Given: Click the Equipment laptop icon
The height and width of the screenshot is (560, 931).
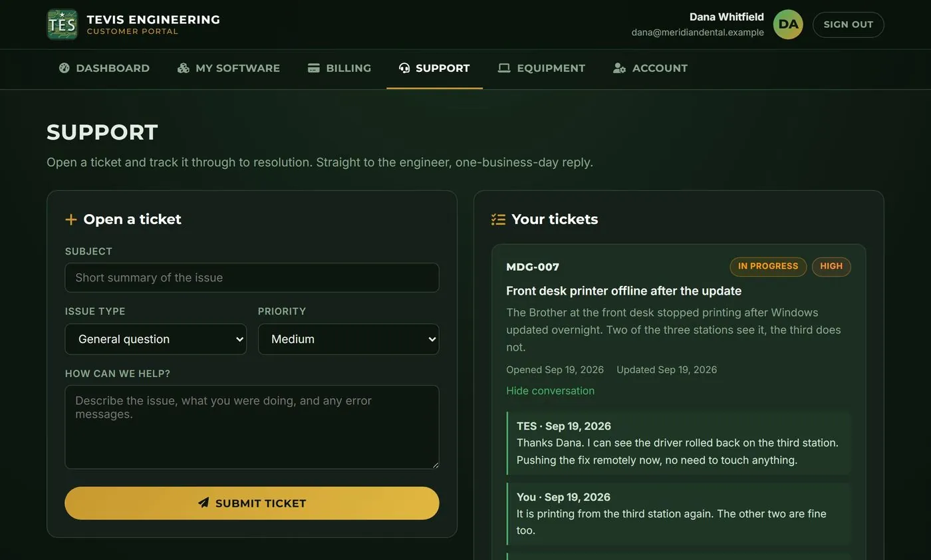Looking at the screenshot, I should [x=504, y=68].
